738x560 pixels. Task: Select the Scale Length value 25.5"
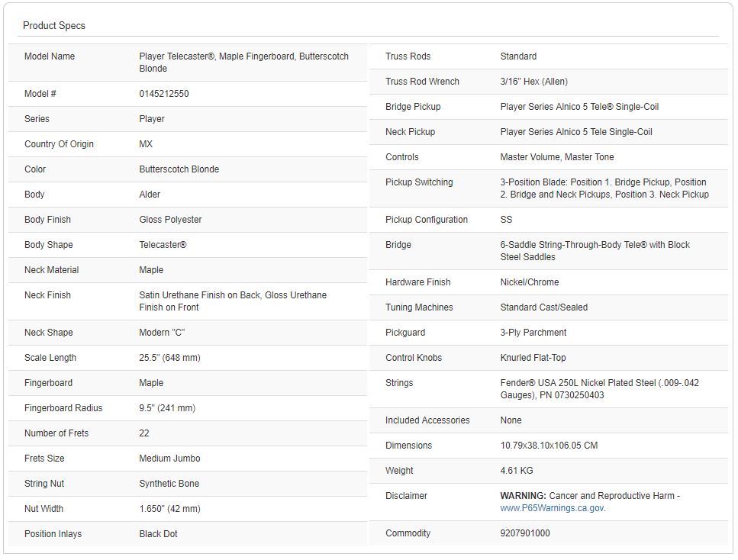pos(169,358)
